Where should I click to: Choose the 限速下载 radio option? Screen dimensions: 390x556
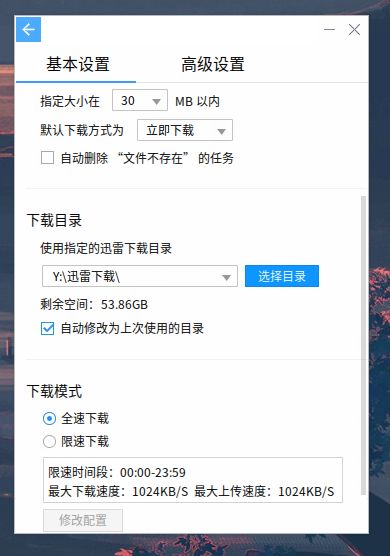point(49,441)
